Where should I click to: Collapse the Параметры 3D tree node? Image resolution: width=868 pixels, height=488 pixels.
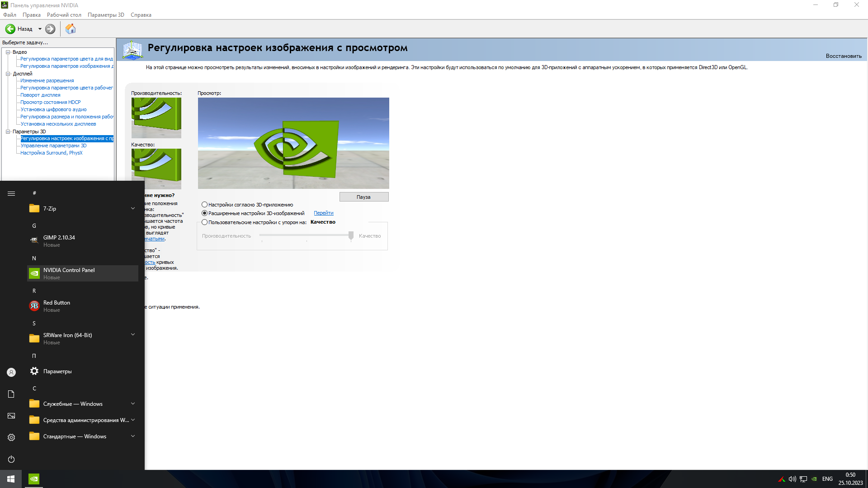(8, 131)
